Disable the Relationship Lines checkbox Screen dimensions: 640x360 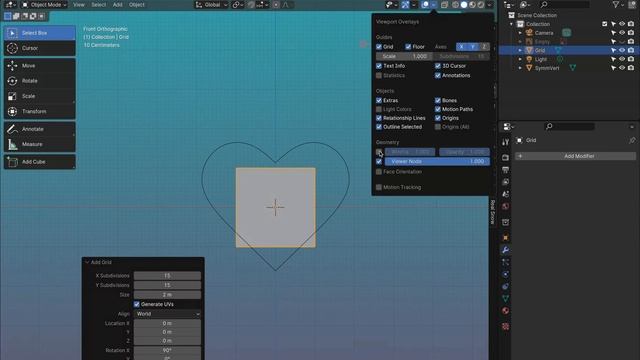click(x=379, y=118)
